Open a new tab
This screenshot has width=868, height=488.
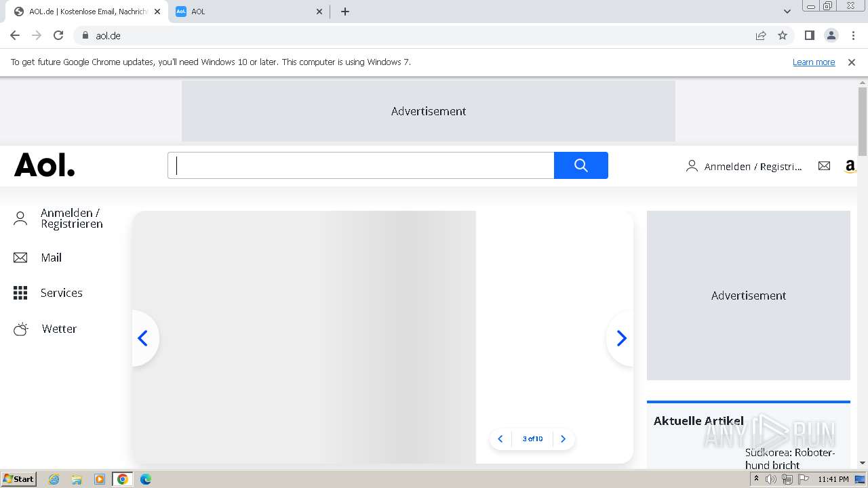click(x=344, y=12)
